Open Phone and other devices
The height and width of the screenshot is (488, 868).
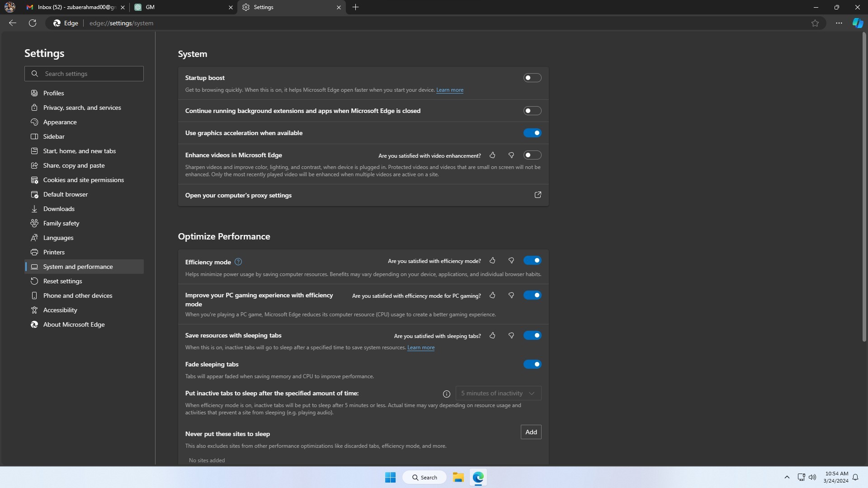[x=84, y=296]
